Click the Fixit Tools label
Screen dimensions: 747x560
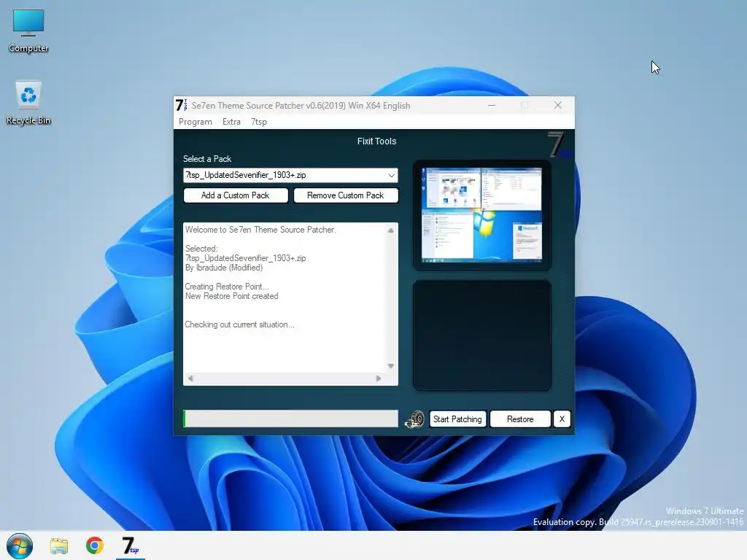(377, 141)
